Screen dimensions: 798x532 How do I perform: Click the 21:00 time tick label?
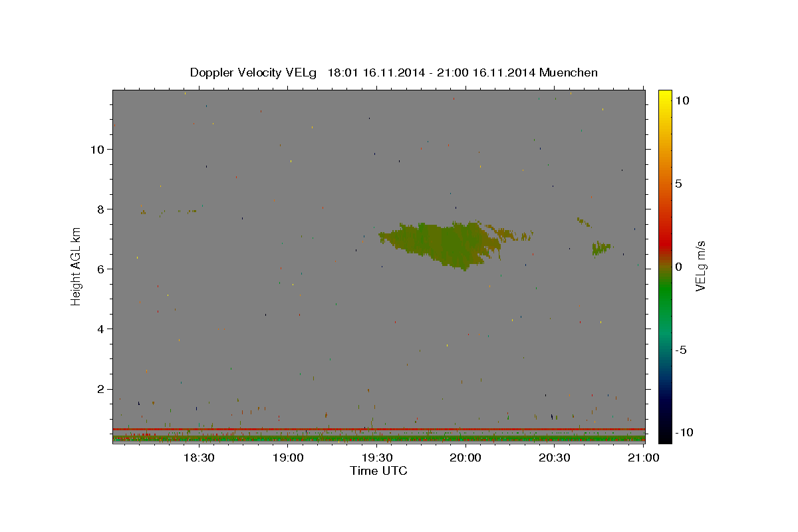tap(644, 458)
